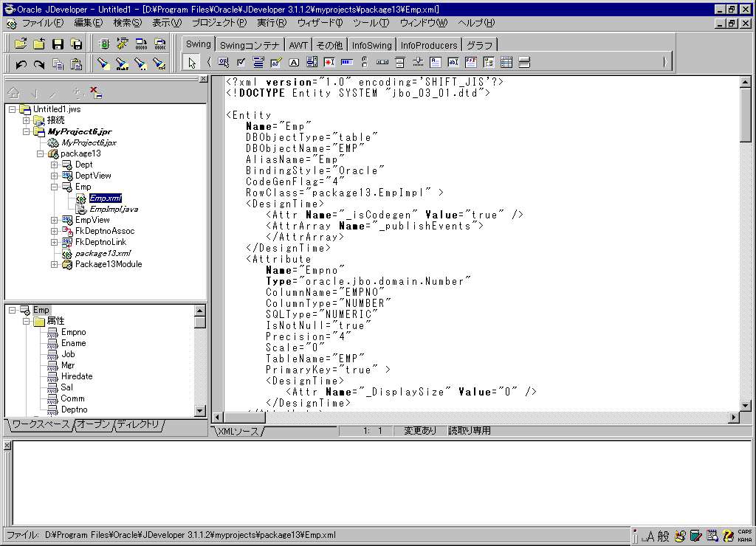Pick the tree component icon
Image resolution: width=756 pixels, height=546 pixels.
(x=489, y=62)
